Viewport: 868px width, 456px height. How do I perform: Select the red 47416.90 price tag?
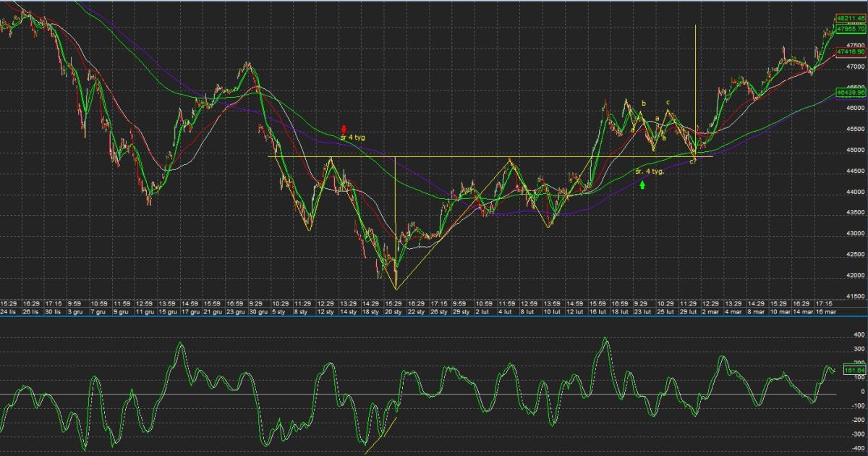point(851,52)
